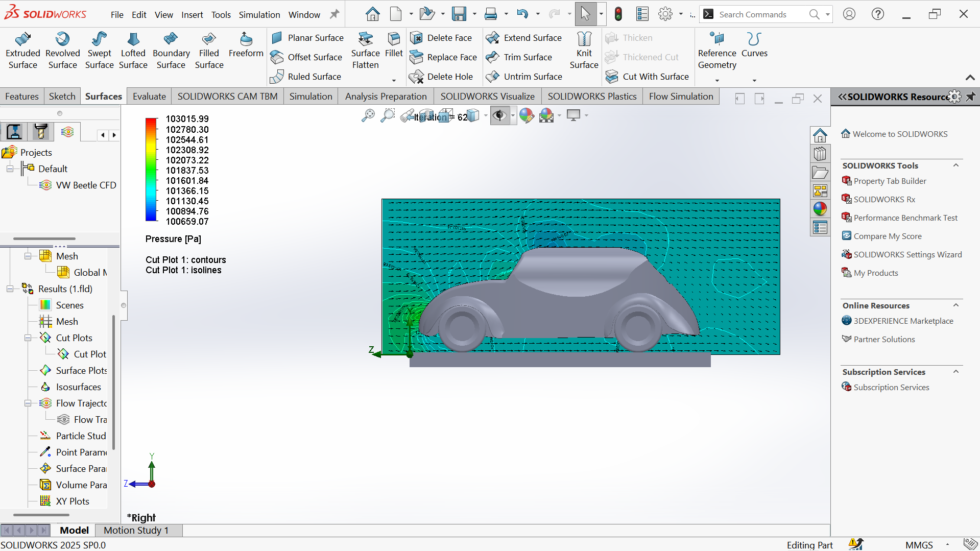Click the Planar Surface command
The width and height of the screenshot is (980, 551).
pos(307,38)
